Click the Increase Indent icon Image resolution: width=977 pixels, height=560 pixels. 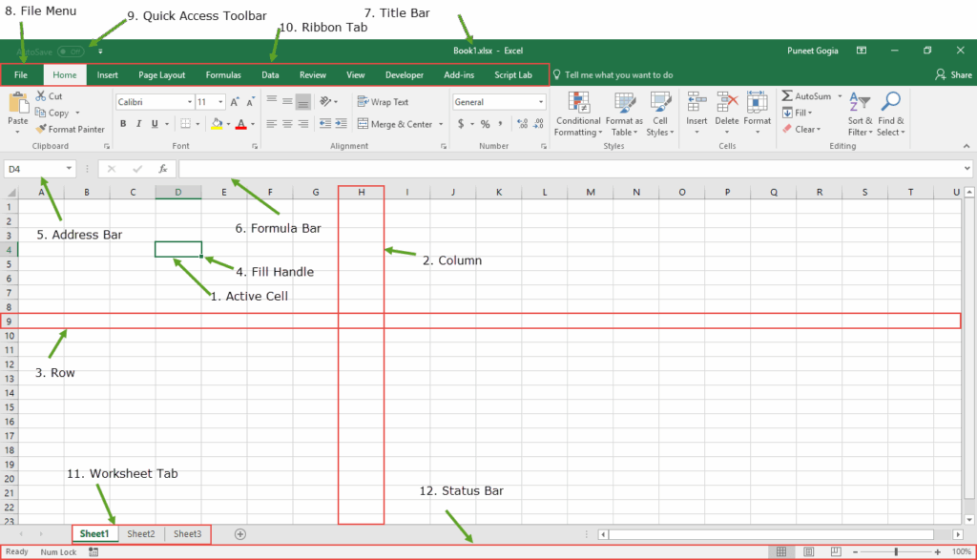coord(341,124)
